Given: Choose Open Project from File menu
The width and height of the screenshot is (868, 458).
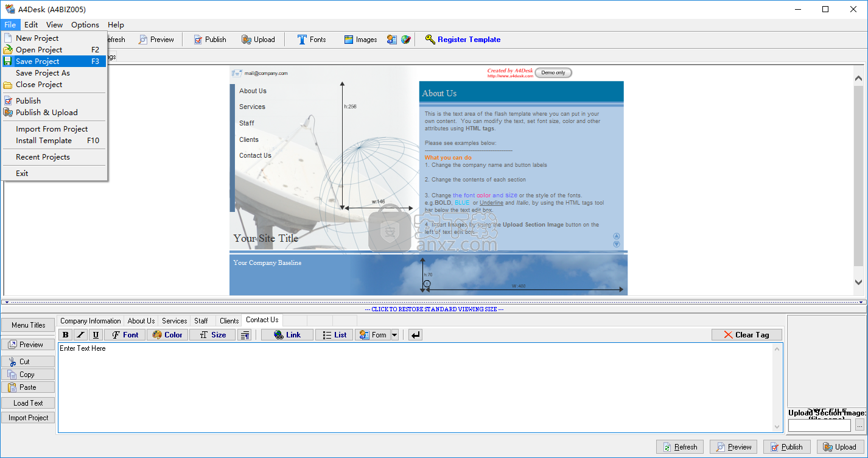Looking at the screenshot, I should (x=54, y=50).
